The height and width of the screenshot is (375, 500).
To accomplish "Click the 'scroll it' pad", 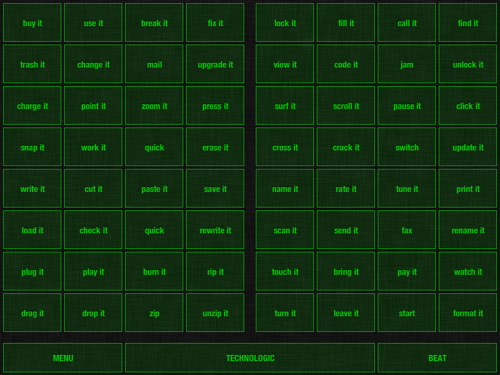I will pyautogui.click(x=346, y=106).
